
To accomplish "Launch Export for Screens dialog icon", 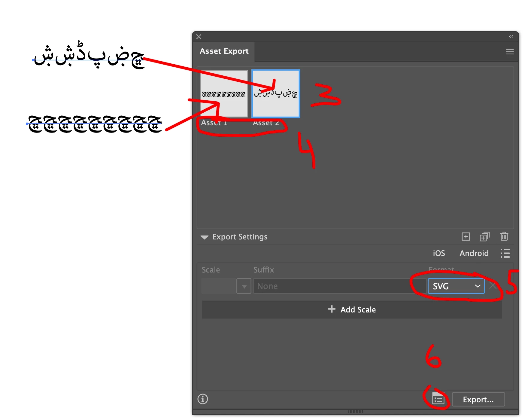I will tap(438, 399).
